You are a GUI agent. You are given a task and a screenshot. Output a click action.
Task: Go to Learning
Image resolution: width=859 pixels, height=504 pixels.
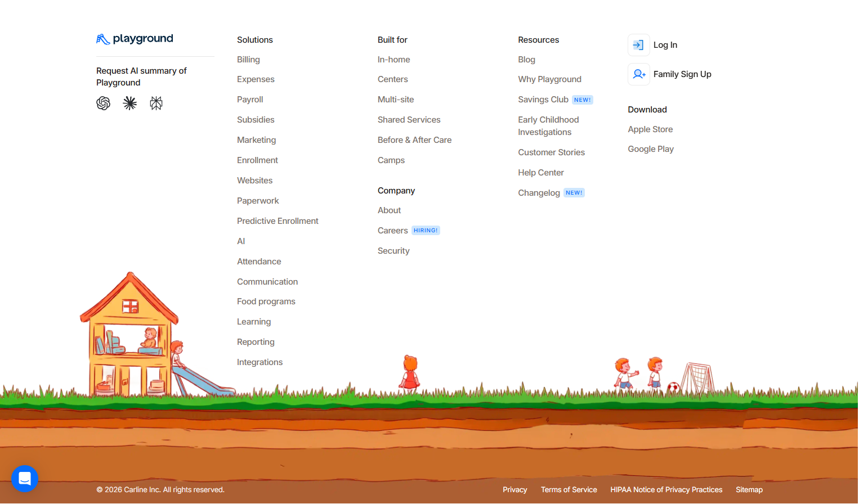(254, 322)
